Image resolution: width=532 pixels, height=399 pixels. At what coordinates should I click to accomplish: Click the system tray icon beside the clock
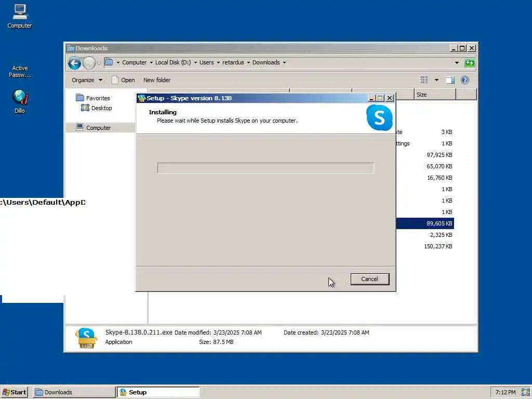pos(525,392)
